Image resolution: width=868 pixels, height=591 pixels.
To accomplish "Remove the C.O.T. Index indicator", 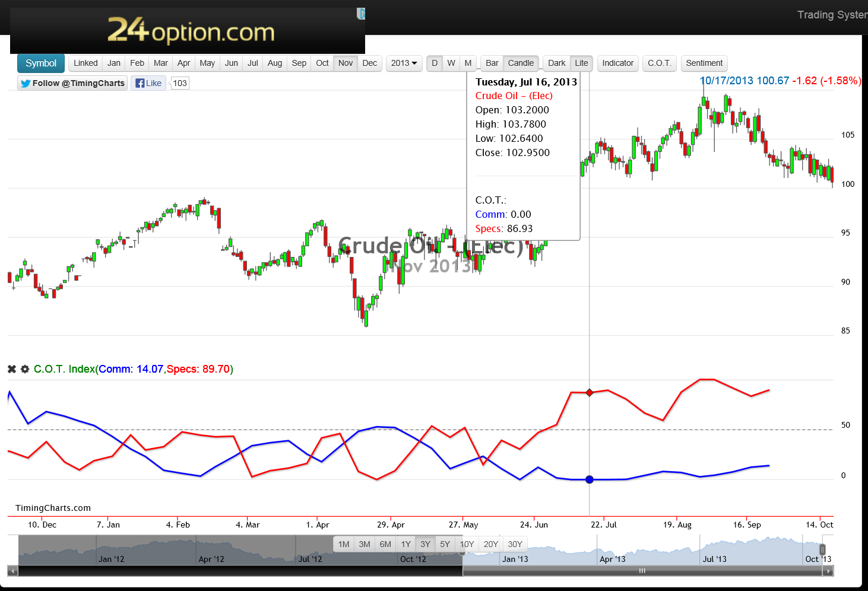I will pos(11,368).
